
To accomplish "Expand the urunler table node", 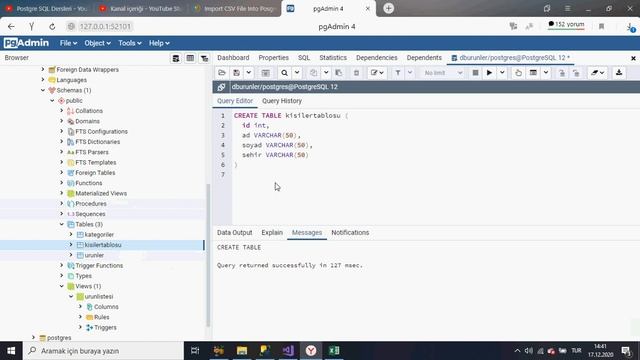I will (71, 255).
